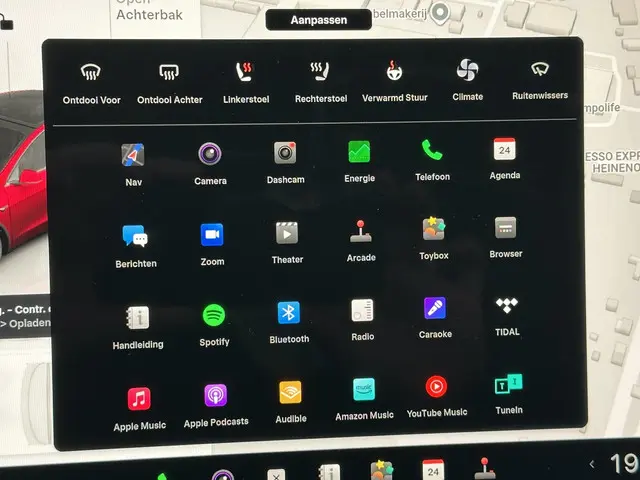Open the Nav app
640x480 pixels.
[x=133, y=155]
